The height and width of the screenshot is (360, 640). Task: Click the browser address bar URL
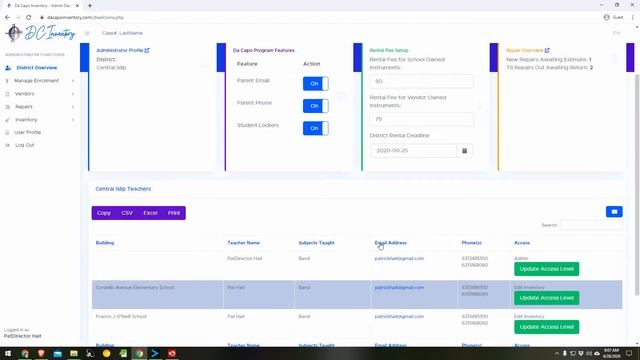pyautogui.click(x=85, y=18)
